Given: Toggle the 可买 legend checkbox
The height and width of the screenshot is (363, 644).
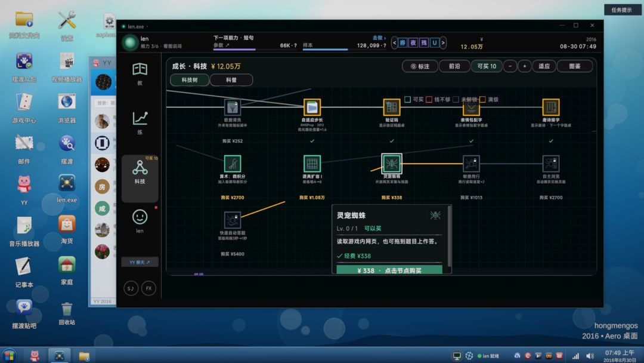Looking at the screenshot, I should click(x=407, y=100).
